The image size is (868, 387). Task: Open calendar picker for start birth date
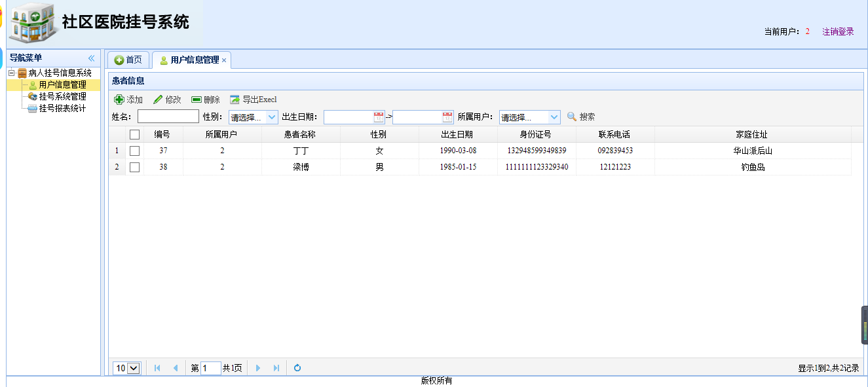tap(379, 117)
